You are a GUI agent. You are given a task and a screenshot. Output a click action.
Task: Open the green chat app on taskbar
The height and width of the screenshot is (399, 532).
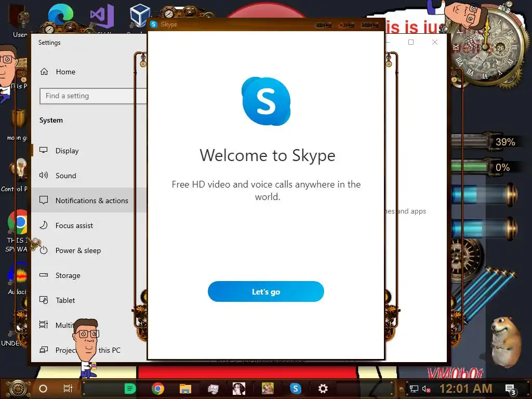[x=130, y=389]
